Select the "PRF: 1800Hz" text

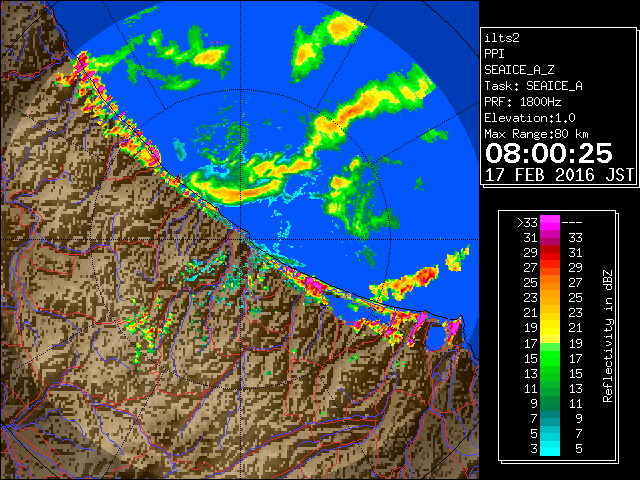pyautogui.click(x=523, y=102)
